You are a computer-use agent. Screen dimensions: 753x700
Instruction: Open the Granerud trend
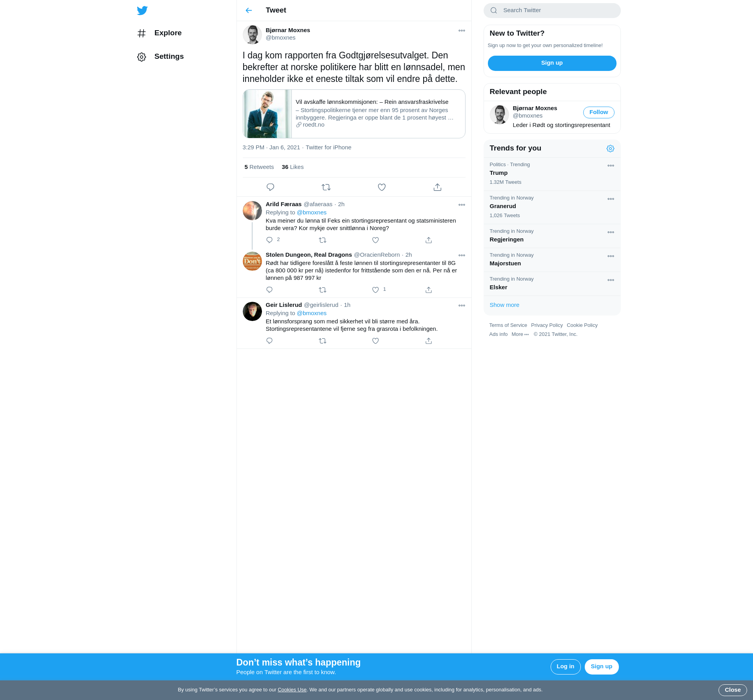coord(552,207)
